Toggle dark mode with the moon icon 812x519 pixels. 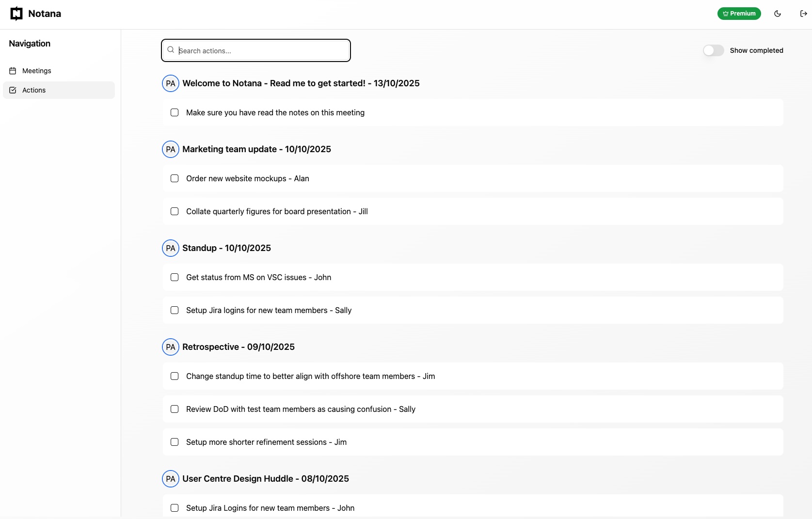tap(778, 14)
